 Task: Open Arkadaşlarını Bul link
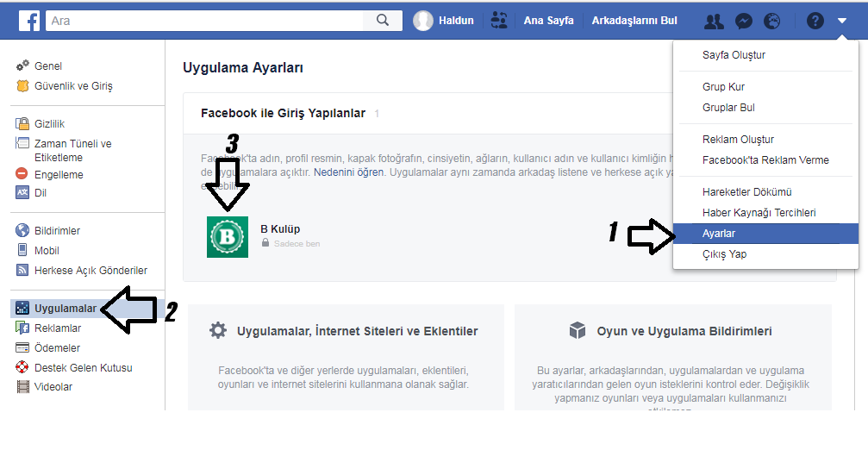pos(634,21)
